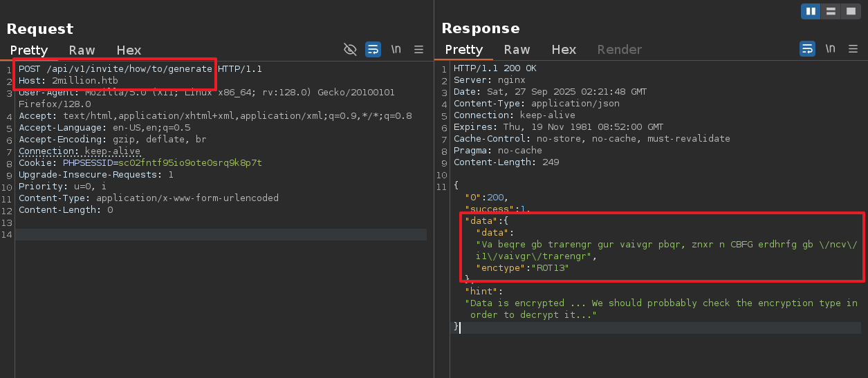Select the Pretty tab in Response
This screenshot has width=868, height=378.
click(463, 50)
